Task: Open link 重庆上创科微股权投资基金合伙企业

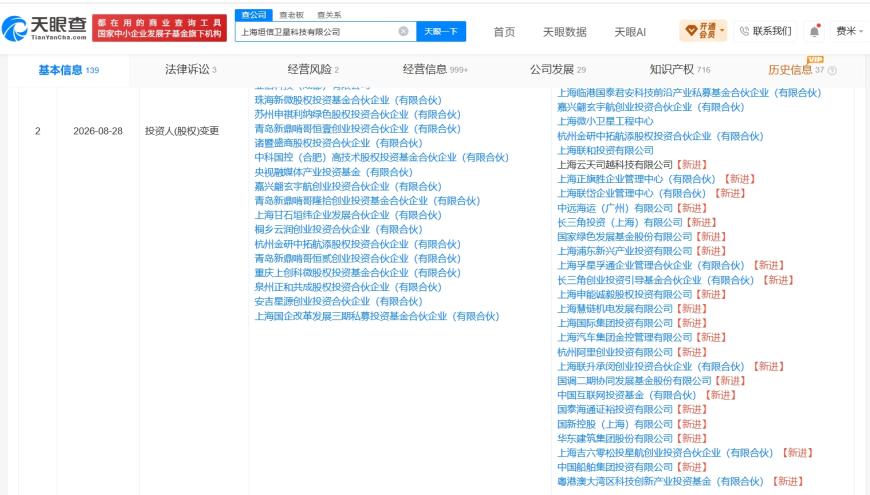Action: 357,272
